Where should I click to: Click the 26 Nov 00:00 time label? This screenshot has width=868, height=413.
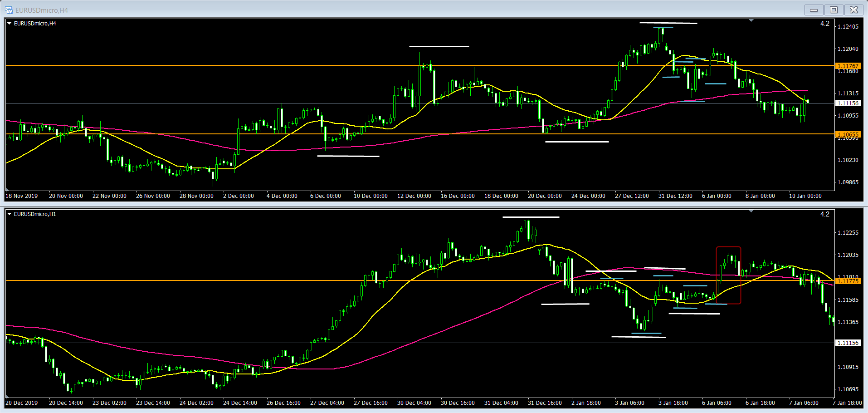[x=153, y=196]
